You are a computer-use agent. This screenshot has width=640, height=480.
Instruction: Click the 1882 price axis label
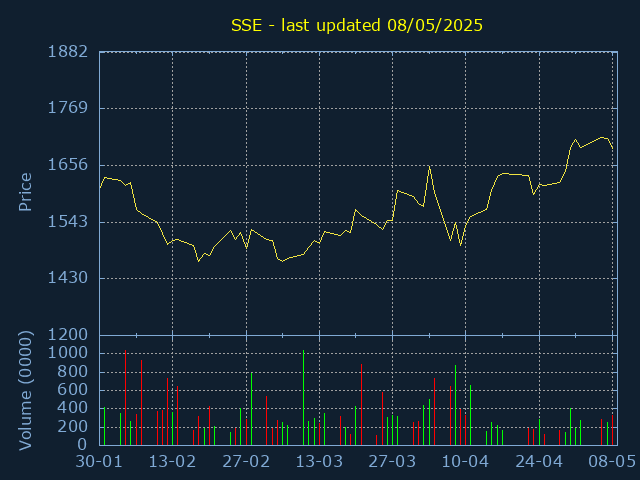pyautogui.click(x=68, y=52)
